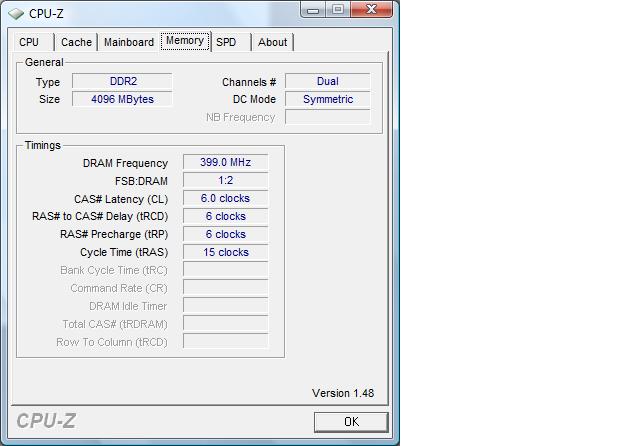Open the About tab

click(272, 42)
